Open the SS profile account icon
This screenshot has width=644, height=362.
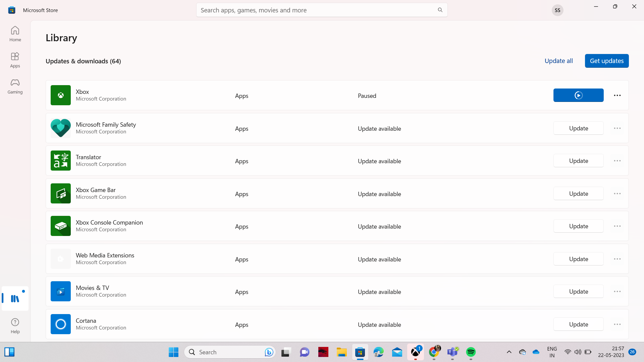(557, 10)
